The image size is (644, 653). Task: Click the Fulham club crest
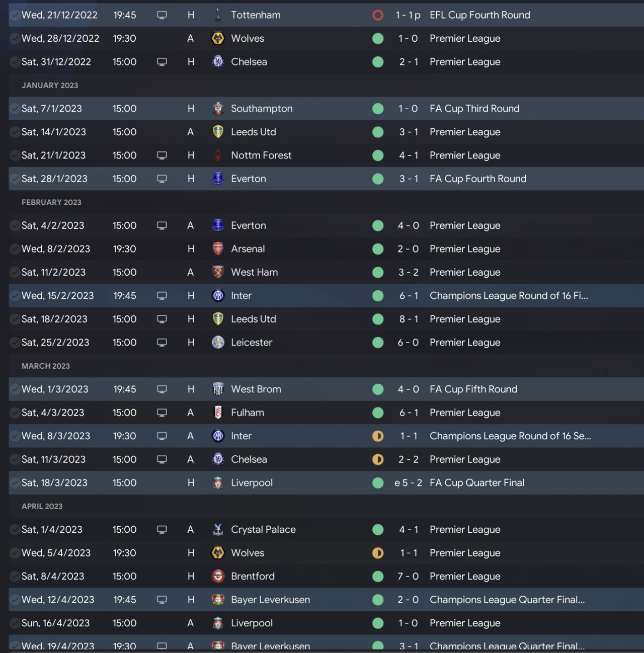[218, 413]
